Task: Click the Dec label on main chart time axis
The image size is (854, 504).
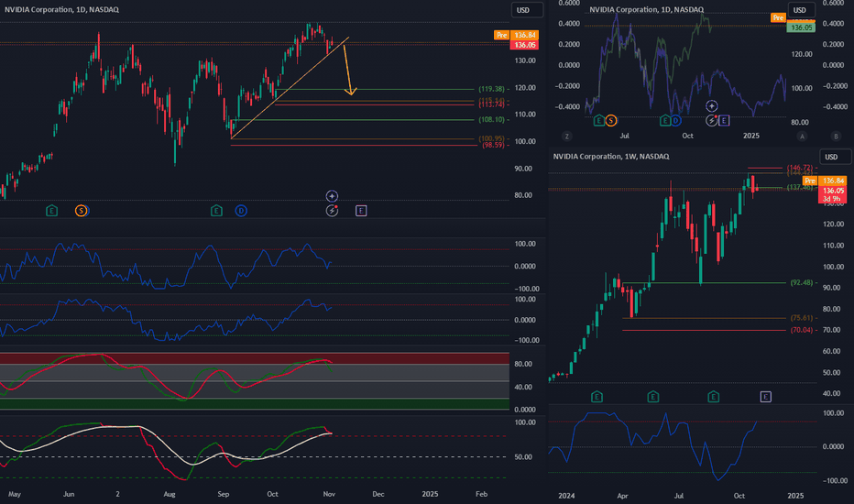Action: [x=378, y=494]
